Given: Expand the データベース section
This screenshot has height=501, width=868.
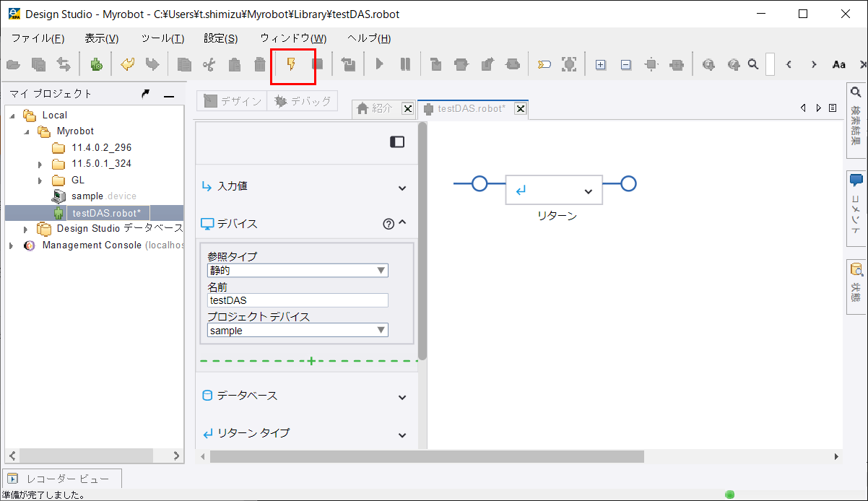Looking at the screenshot, I should pos(402,397).
